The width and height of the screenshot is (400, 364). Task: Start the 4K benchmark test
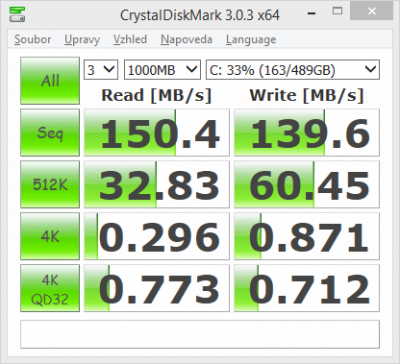coord(50,236)
